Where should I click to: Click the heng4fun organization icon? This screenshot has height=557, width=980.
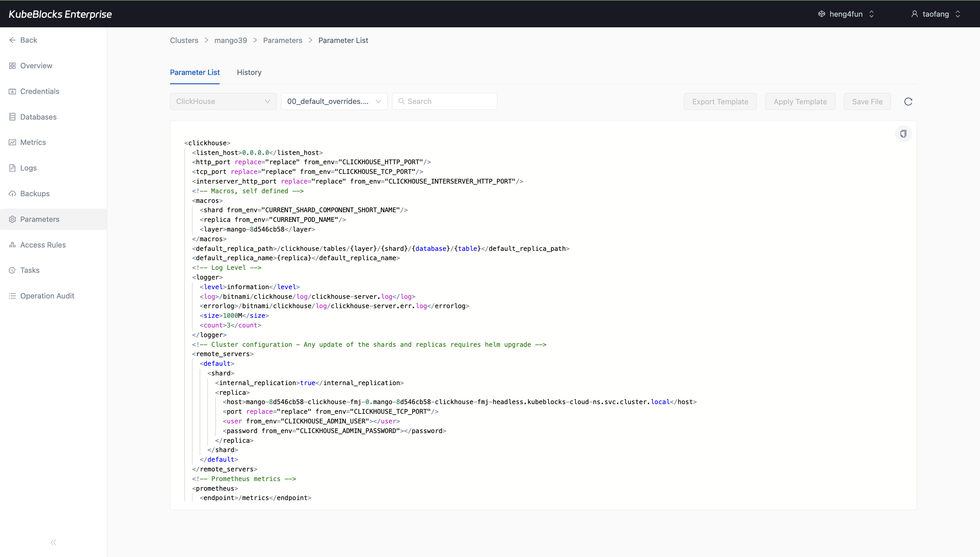822,14
